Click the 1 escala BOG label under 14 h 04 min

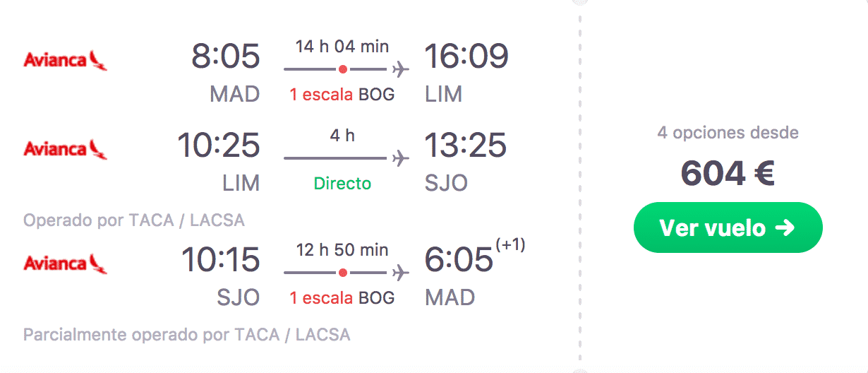[342, 95]
